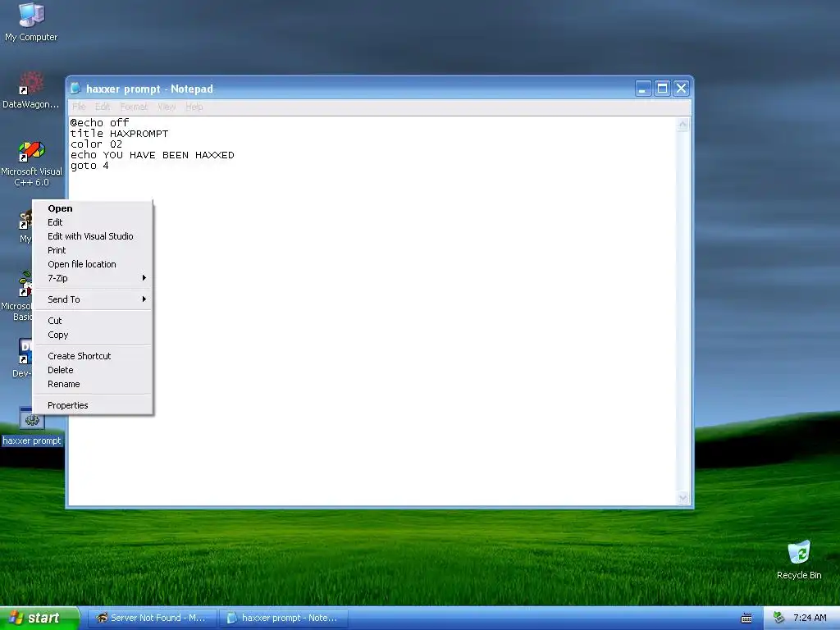Choose Copy in the context menu
The height and width of the screenshot is (630, 840).
93,335
